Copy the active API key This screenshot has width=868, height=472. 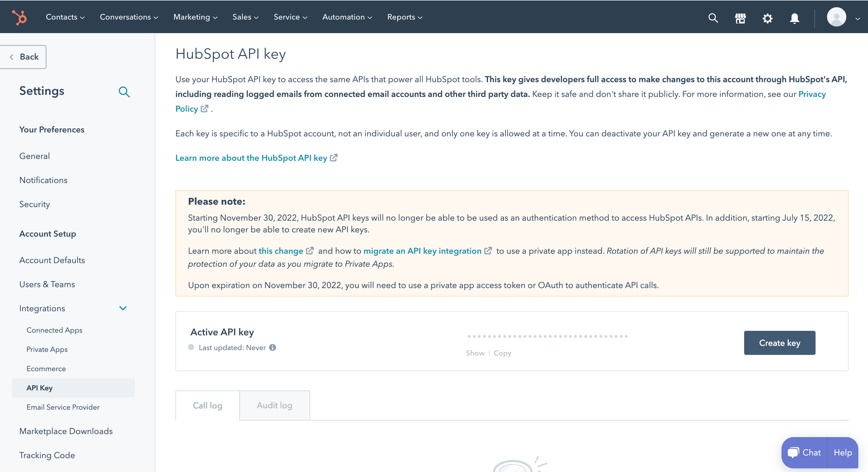pyautogui.click(x=502, y=353)
